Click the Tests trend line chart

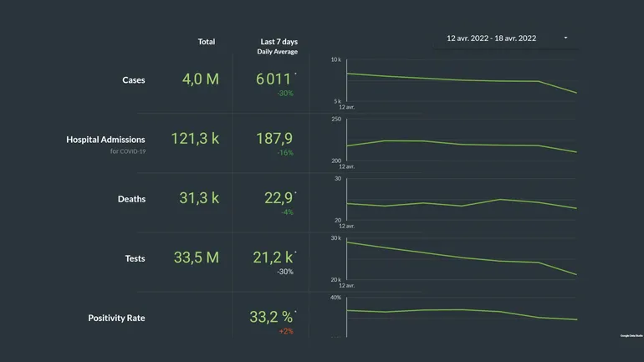461,258
